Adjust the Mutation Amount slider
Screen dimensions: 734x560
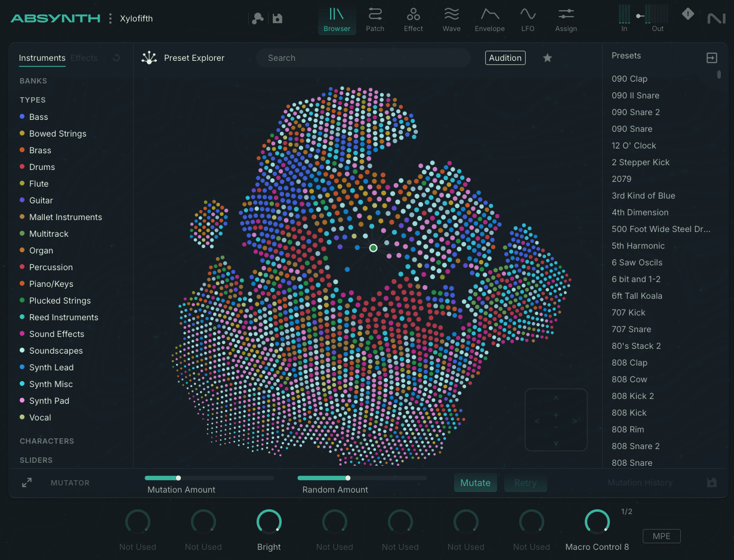(178, 477)
